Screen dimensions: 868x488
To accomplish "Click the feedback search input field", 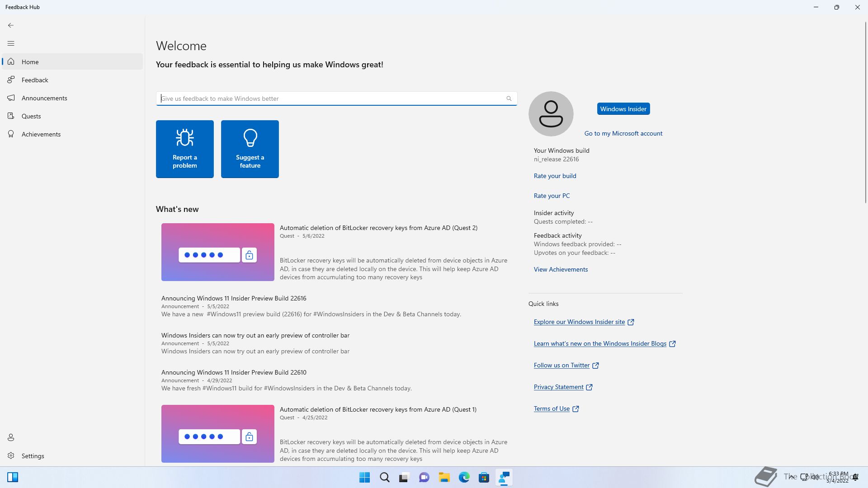I will [336, 99].
